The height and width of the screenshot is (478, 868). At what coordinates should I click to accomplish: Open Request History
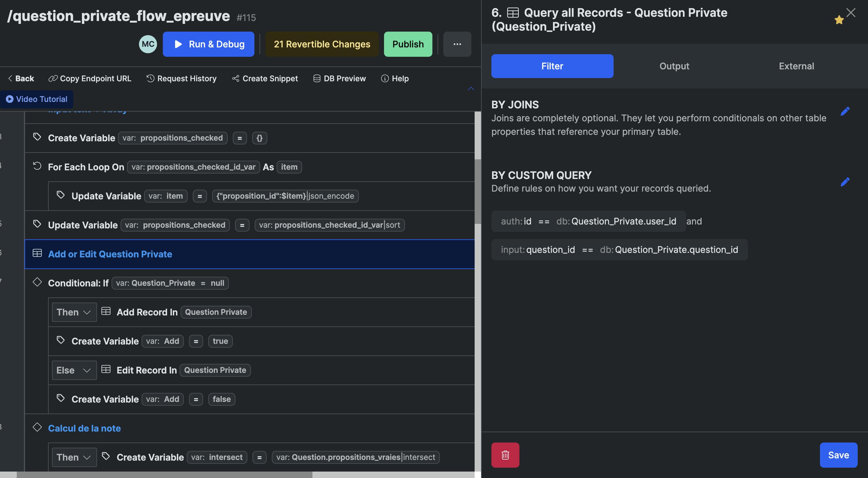182,79
